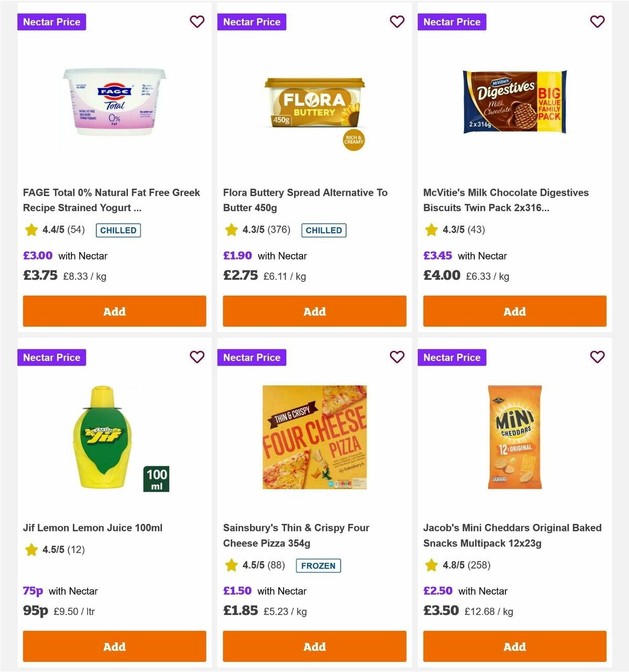
Task: Click CHILLED badge on Flora Buttery
Action: (x=323, y=230)
